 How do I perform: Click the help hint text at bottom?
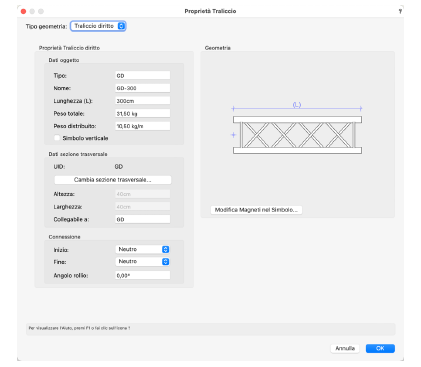pyautogui.click(x=79, y=328)
